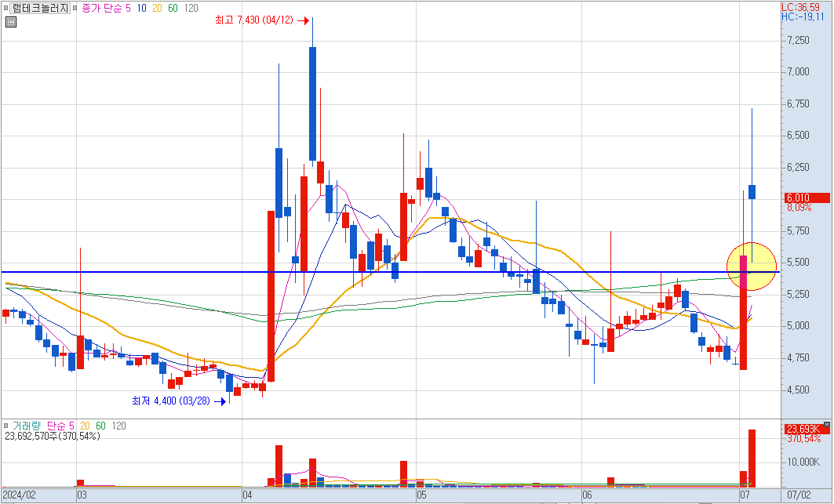Screen dimensions: 834x504
Task: Click the 7,000 price axis label
Action: (x=798, y=72)
